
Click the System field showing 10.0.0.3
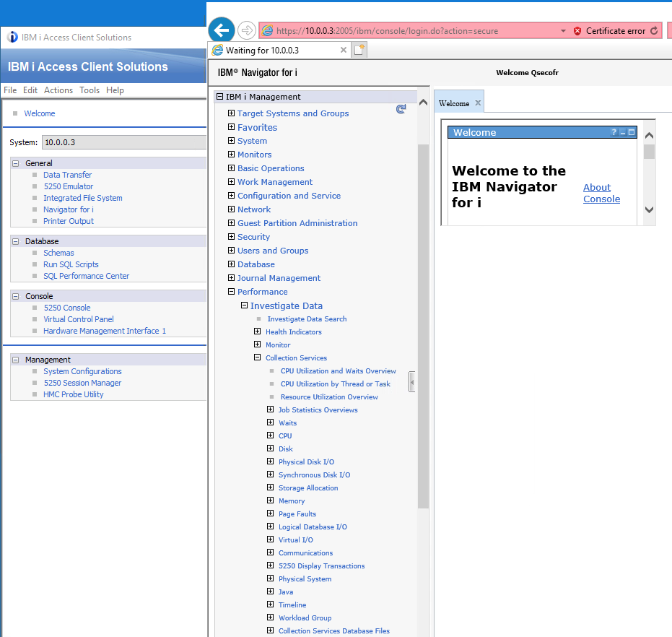124,142
